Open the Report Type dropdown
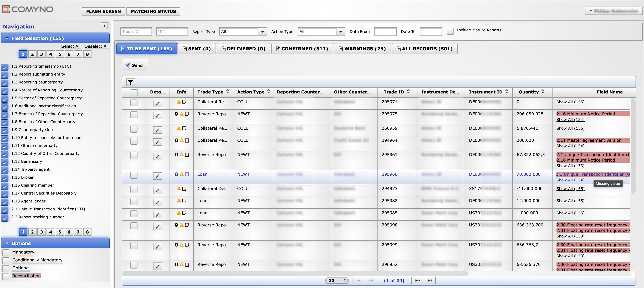The width and height of the screenshot is (644, 288). 243,32
